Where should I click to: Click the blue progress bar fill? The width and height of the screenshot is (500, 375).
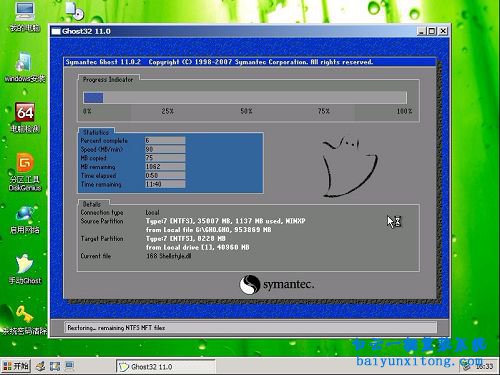click(x=93, y=98)
